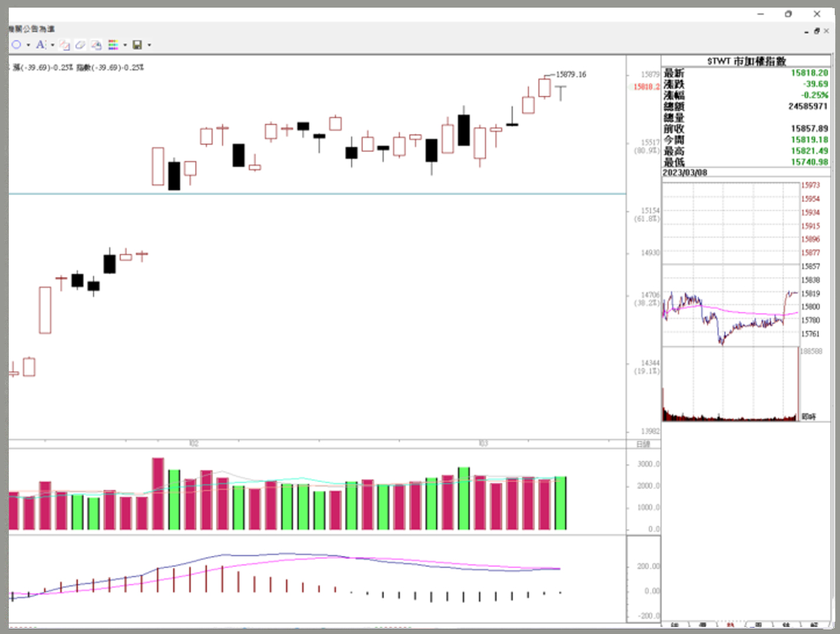Minimize the inner chart window
Image resolution: width=840 pixels, height=634 pixels.
click(x=807, y=31)
